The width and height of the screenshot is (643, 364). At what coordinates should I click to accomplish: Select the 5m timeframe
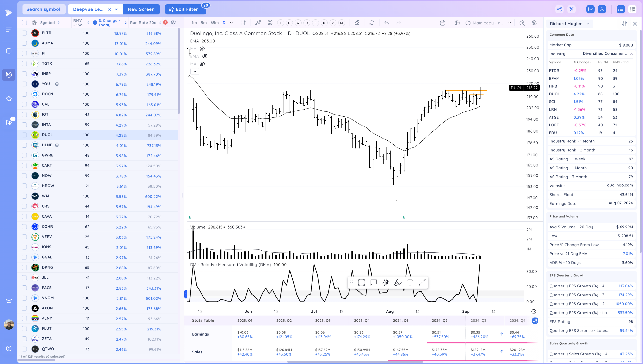point(204,23)
